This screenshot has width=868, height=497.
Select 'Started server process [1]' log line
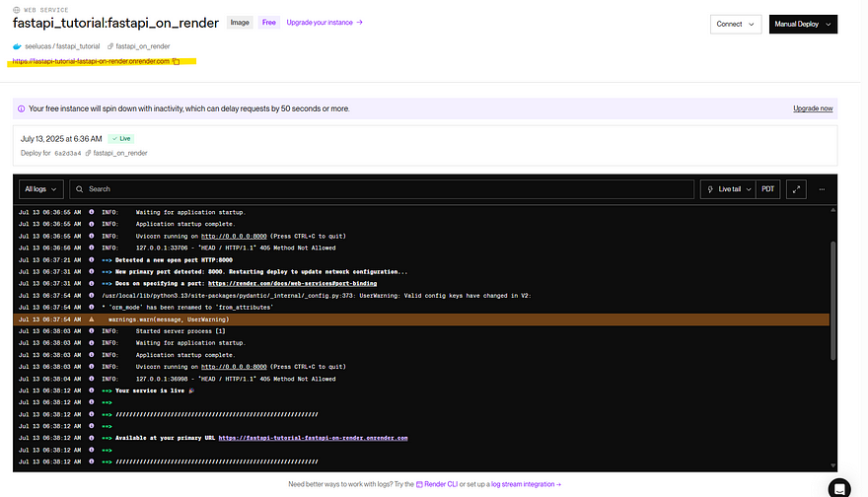(421, 331)
